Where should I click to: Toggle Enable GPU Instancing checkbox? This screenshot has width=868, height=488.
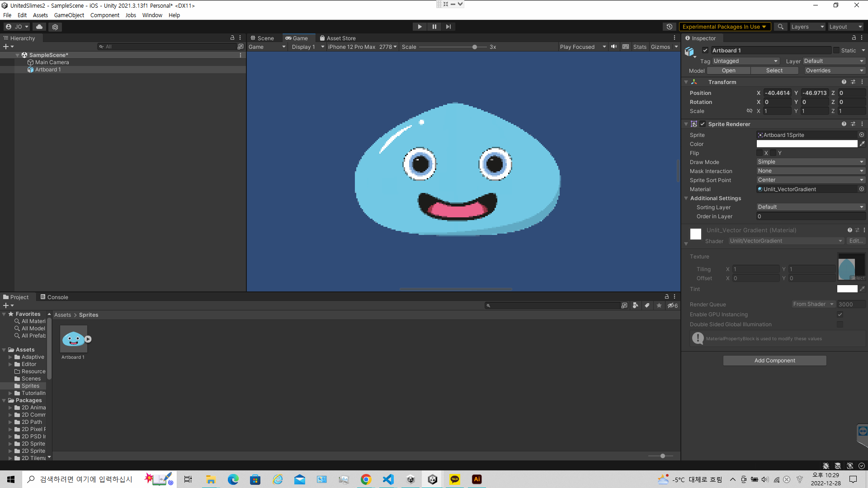(x=840, y=314)
